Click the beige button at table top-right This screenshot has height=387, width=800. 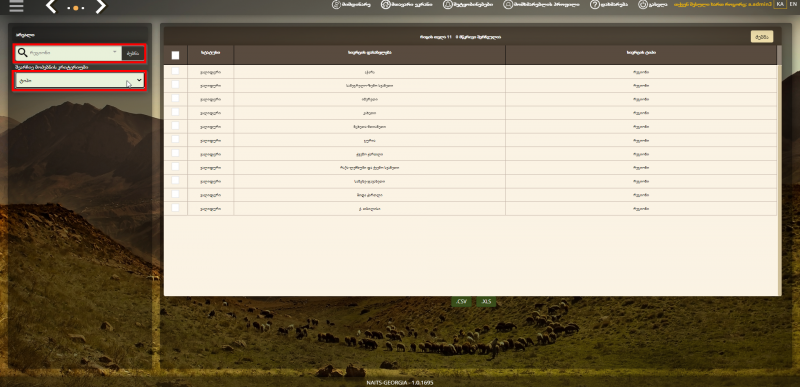[x=762, y=37]
